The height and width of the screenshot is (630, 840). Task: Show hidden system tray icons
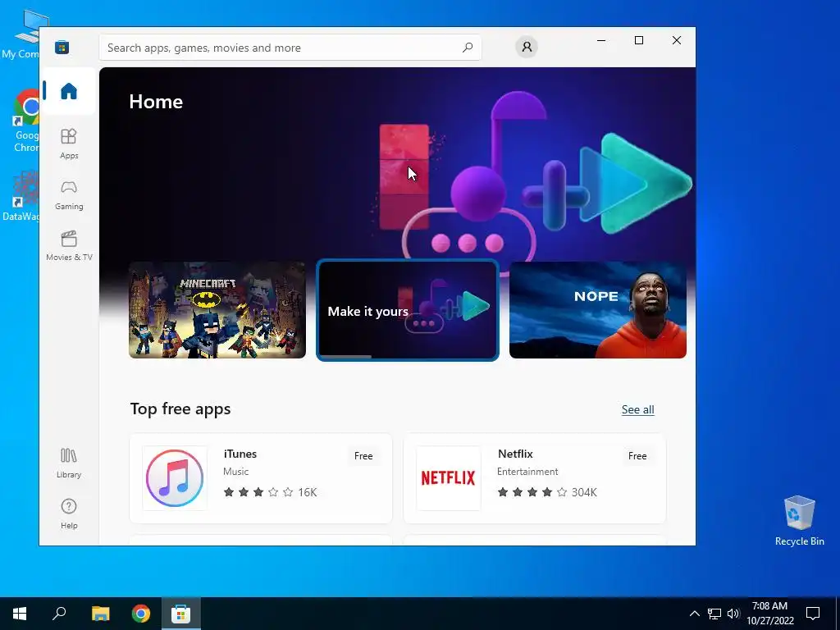pos(694,614)
